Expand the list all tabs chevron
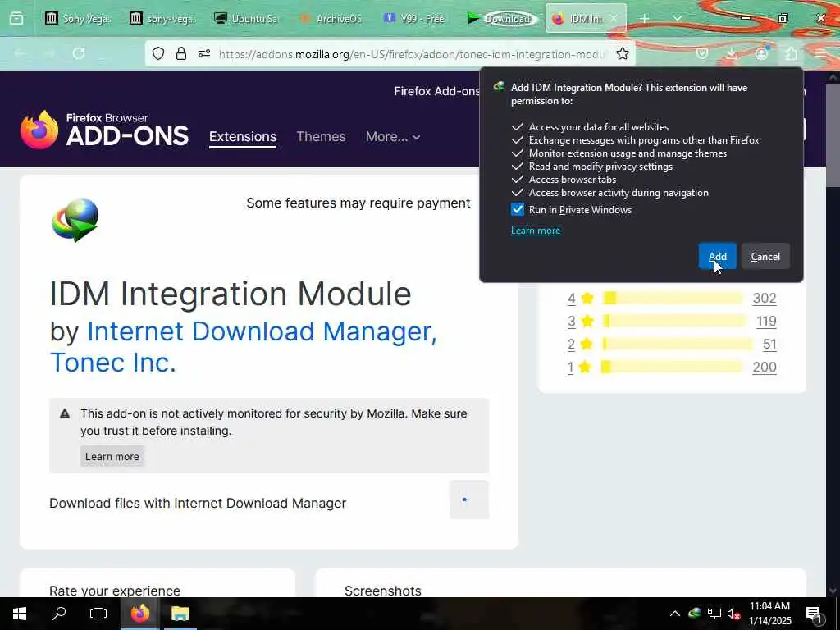 coord(677,18)
